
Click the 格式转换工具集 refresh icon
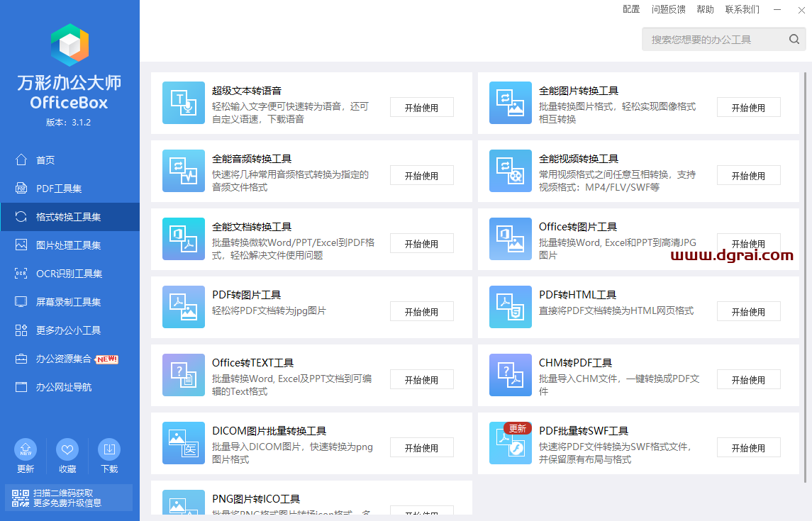pos(21,217)
